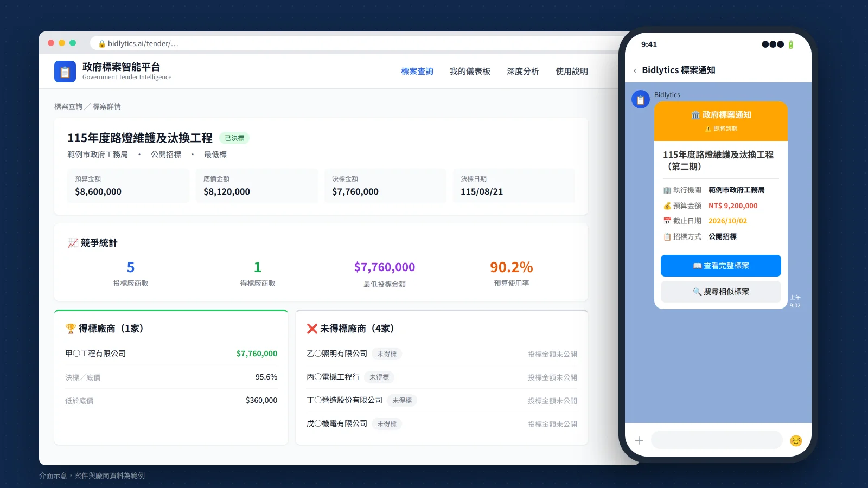Go to 深度分析 tab

click(x=523, y=72)
